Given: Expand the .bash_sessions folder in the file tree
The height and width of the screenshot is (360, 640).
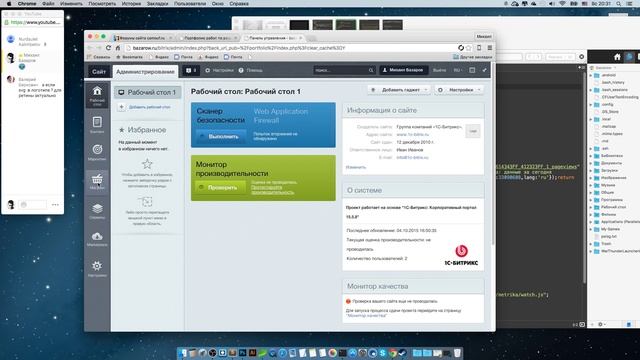Looking at the screenshot, I should [x=591, y=90].
